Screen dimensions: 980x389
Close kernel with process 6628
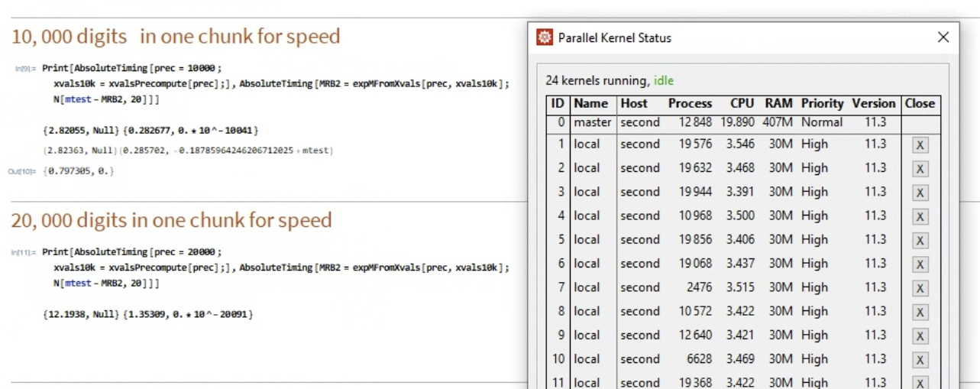tap(921, 359)
